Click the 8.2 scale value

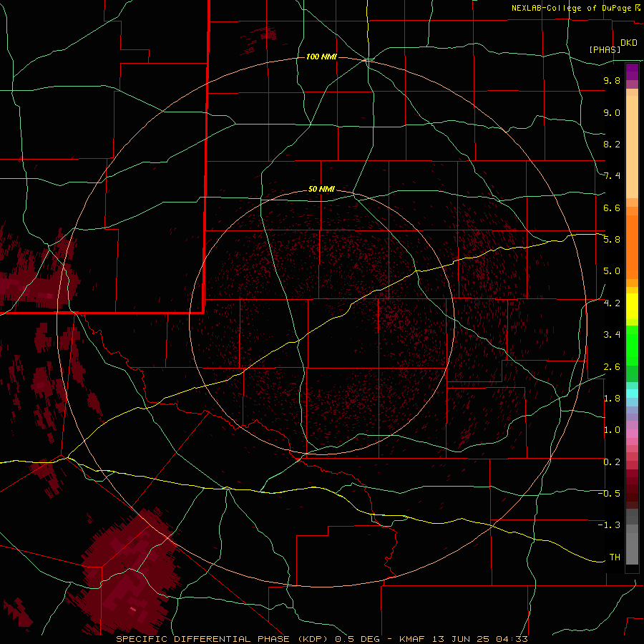612,144
